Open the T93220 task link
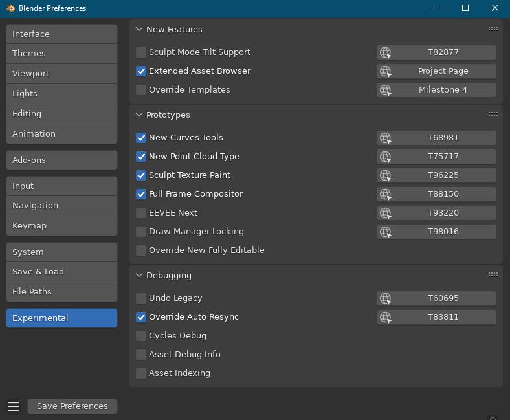Screen dimensions: 510x420 point(436,213)
